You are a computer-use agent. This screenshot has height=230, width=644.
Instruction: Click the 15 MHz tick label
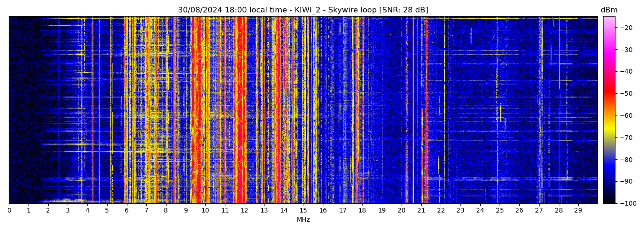[x=303, y=210]
